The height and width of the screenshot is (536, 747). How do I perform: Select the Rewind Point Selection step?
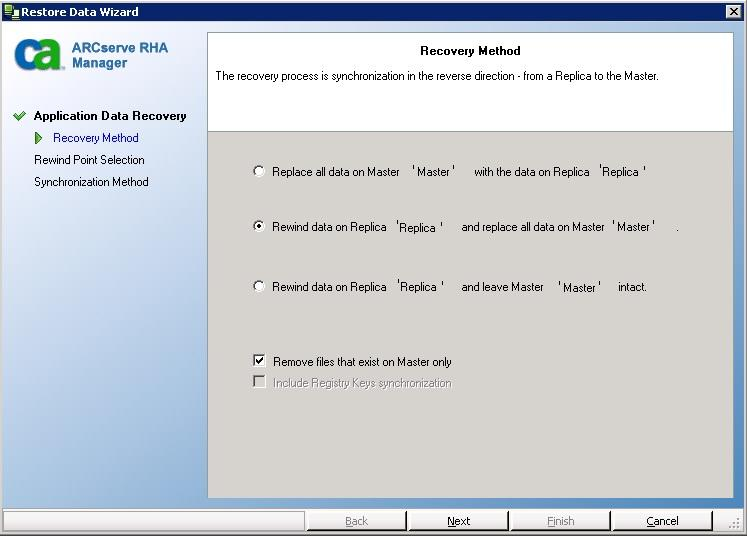point(89,160)
